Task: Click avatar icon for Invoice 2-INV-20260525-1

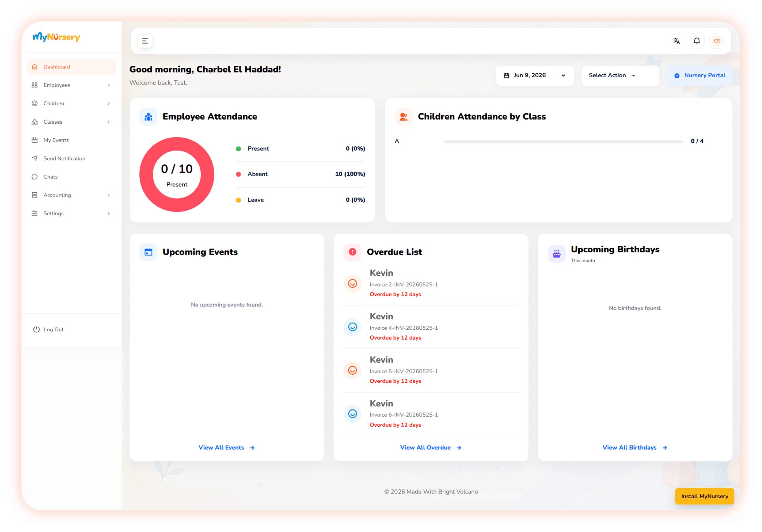Action: point(352,283)
